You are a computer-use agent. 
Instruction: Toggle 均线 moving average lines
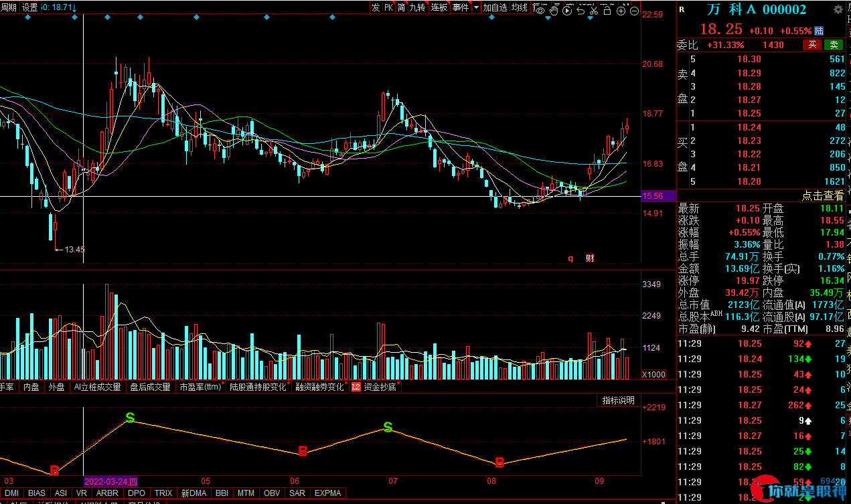point(520,7)
